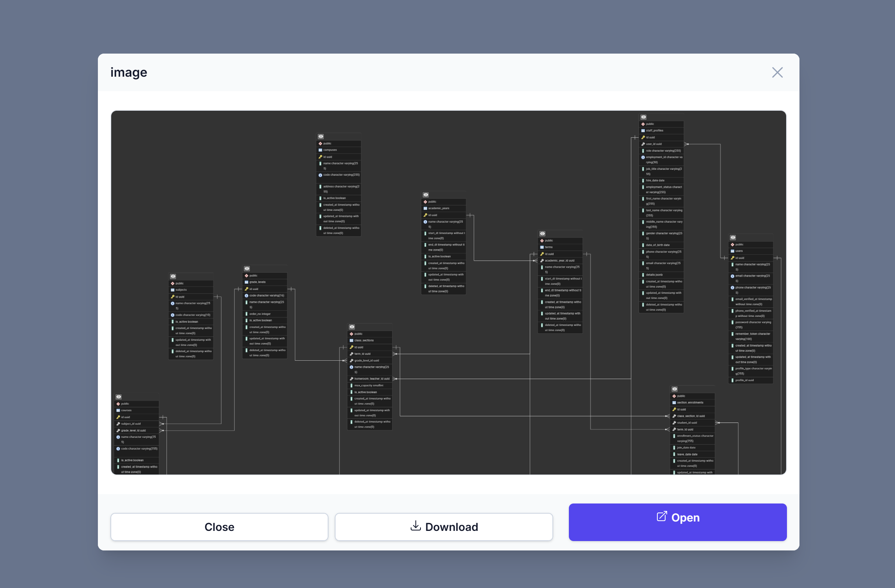The height and width of the screenshot is (588, 895).
Task: Click the table icon next to grade_levels header
Action: [x=246, y=282]
